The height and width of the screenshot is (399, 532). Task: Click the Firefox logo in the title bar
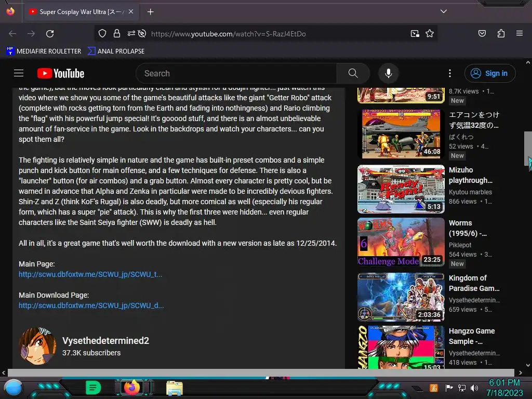click(10, 11)
